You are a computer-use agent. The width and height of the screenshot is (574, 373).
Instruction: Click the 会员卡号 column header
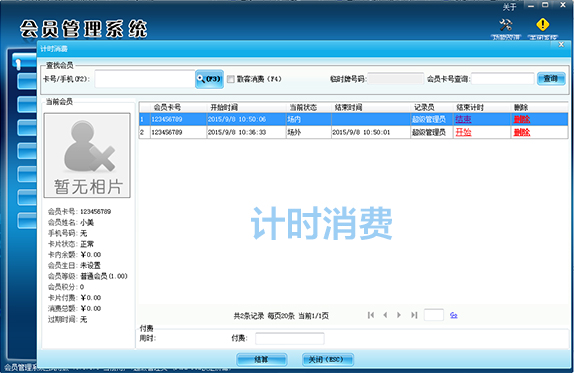coord(167,107)
